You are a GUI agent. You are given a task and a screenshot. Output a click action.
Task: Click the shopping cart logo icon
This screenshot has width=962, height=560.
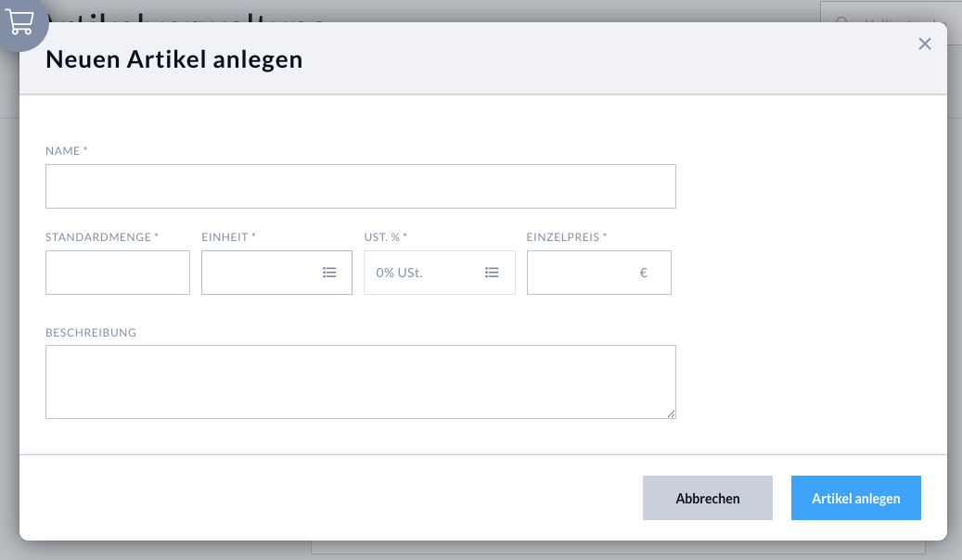click(x=19, y=21)
